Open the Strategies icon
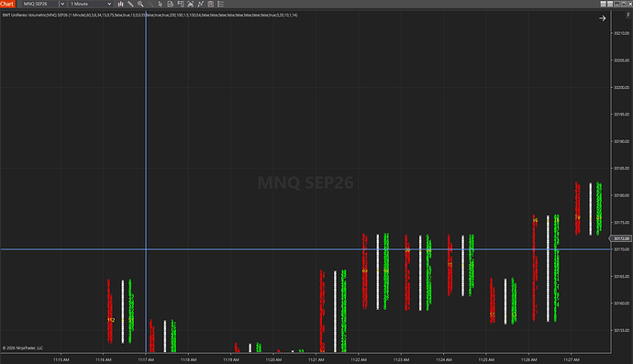The image size is (633, 364). point(200,4)
